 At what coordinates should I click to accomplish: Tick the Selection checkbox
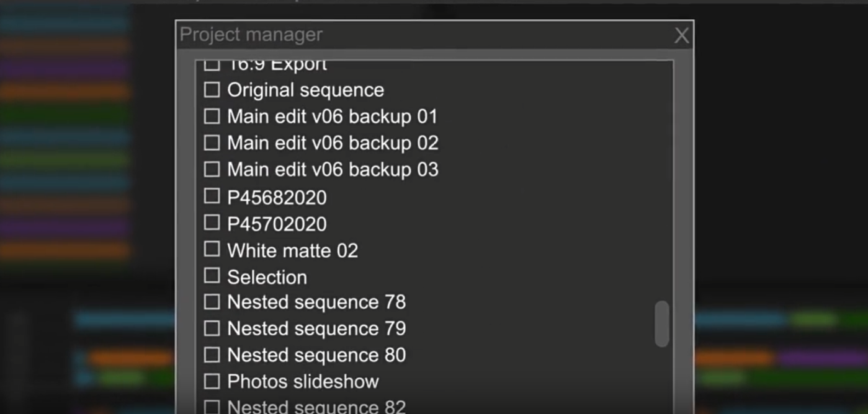(x=212, y=275)
